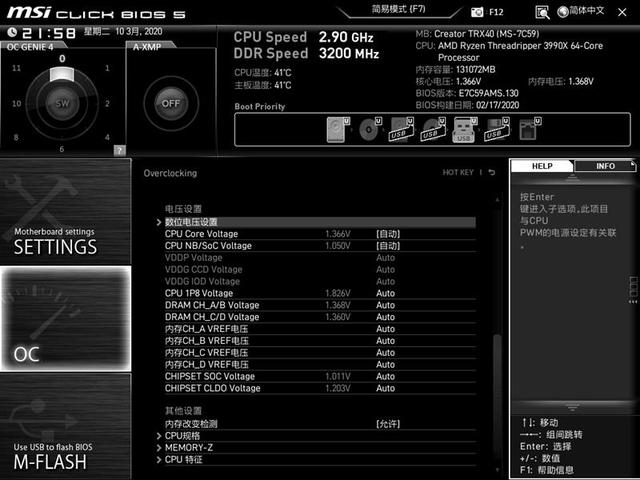This screenshot has width=640, height=480.
Task: Click the 1.826V CPU 1P8 value
Action: click(338, 293)
